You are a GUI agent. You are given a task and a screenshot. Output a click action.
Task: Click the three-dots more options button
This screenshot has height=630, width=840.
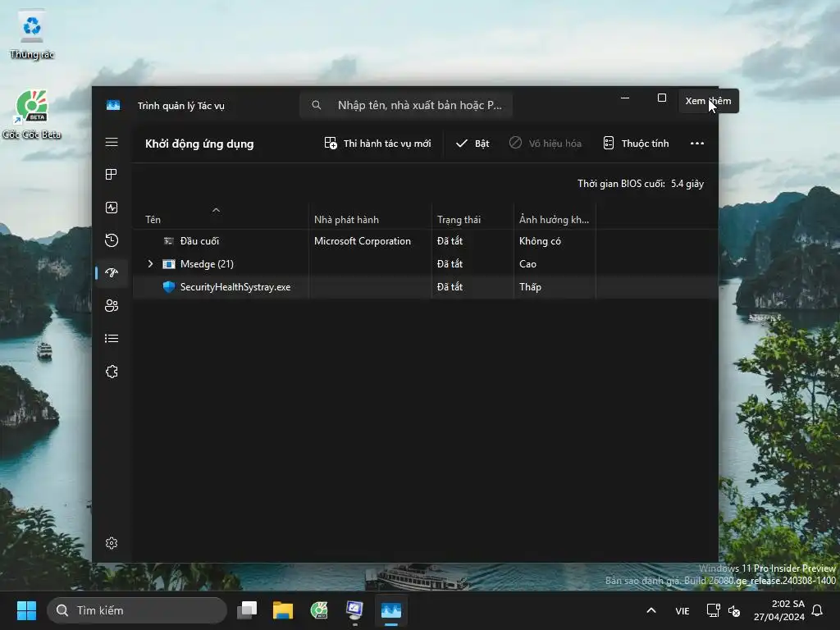pos(697,144)
